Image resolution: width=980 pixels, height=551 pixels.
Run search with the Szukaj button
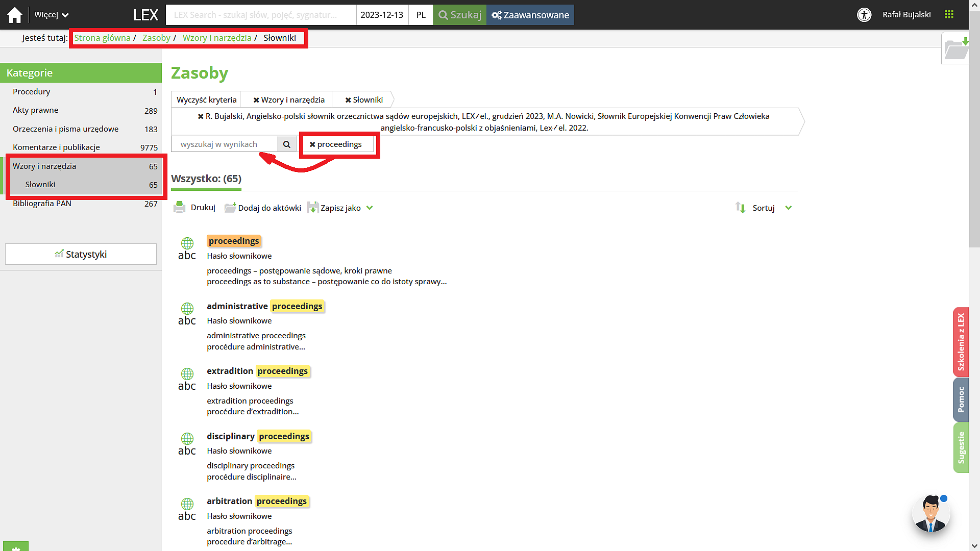pos(460,15)
